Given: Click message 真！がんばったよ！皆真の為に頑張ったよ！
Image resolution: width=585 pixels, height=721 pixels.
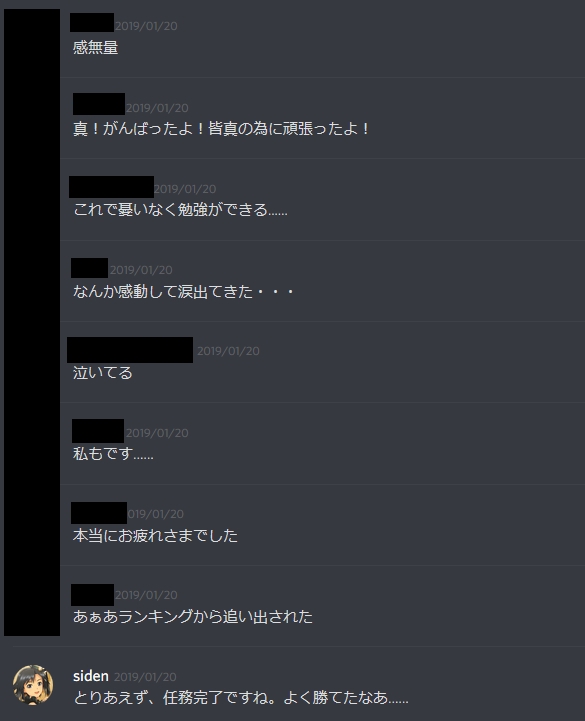Looking at the screenshot, I should click(221, 128).
